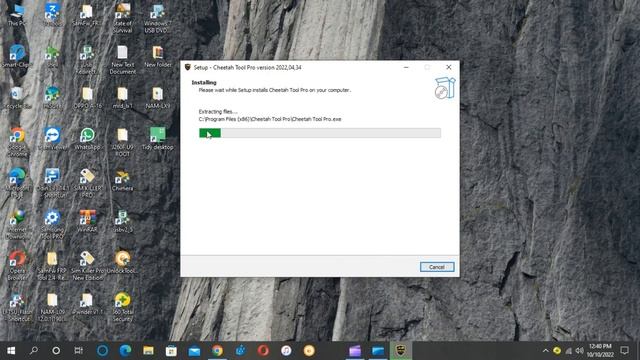640x360 pixels.
Task: Click the installer box-and-disc graphic
Action: point(444,88)
